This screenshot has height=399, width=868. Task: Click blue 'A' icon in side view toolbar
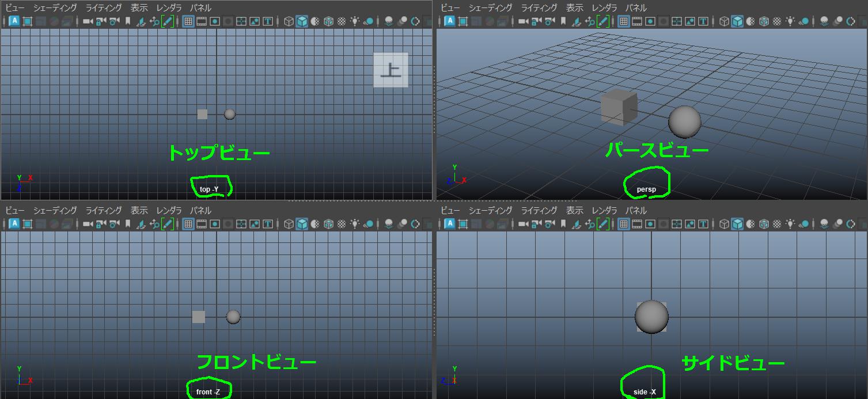[449, 224]
